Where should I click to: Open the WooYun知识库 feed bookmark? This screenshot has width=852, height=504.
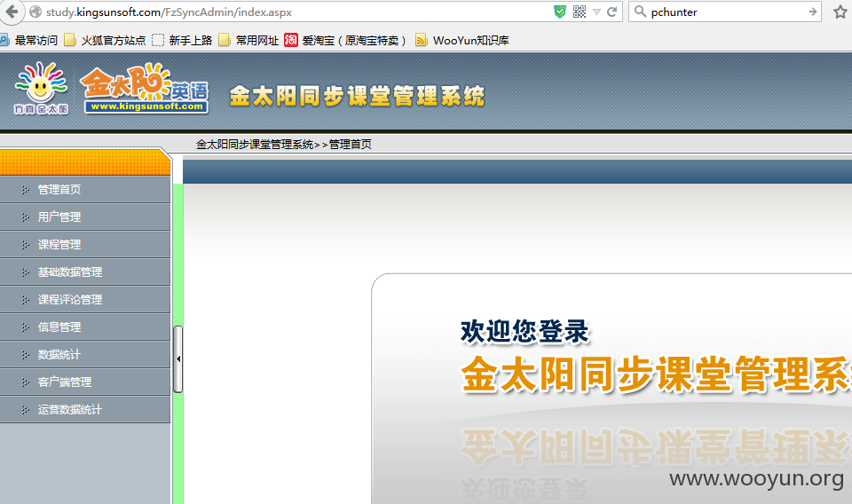(462, 40)
